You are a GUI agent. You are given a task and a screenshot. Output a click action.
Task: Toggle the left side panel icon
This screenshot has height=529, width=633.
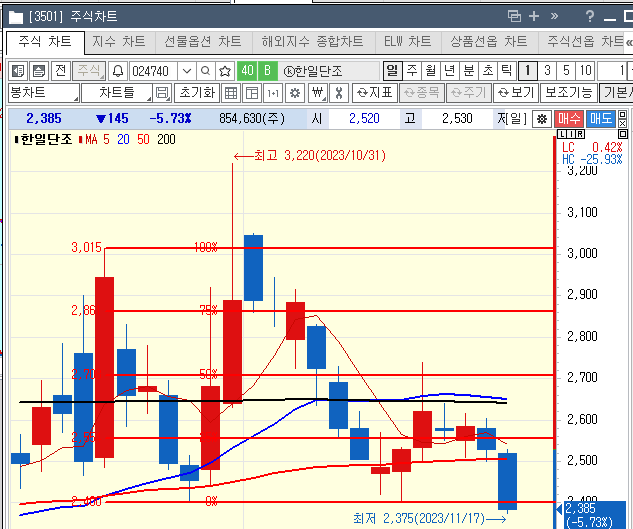(18, 71)
